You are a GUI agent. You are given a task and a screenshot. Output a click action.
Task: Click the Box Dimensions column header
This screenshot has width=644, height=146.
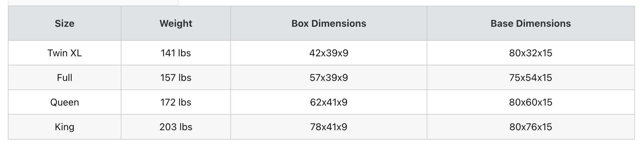(x=329, y=23)
